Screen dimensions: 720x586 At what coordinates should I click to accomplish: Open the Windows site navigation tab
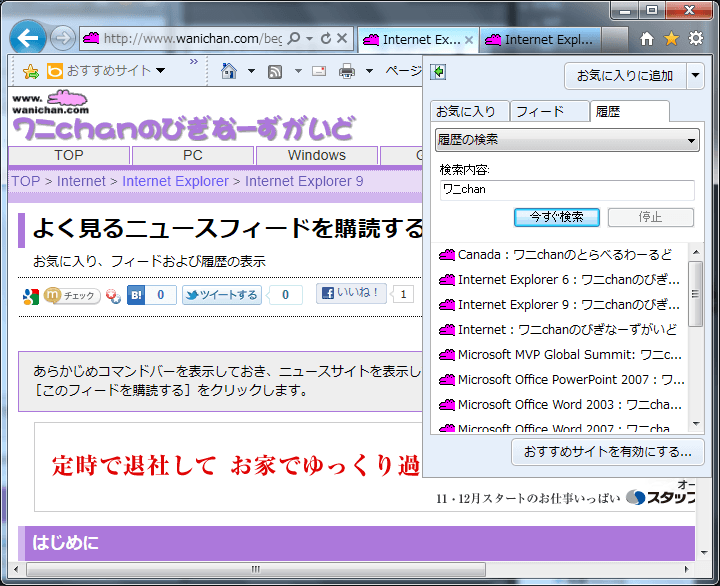click(317, 155)
